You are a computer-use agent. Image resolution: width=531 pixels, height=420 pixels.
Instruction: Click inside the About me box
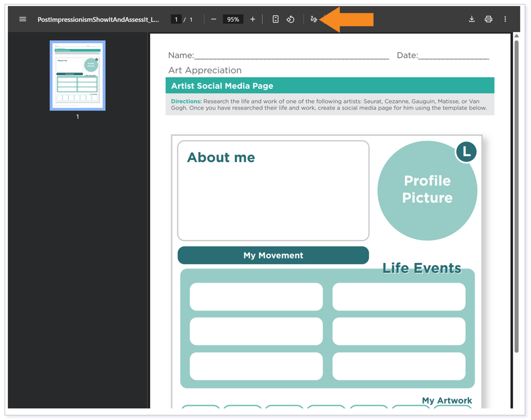coord(272,194)
